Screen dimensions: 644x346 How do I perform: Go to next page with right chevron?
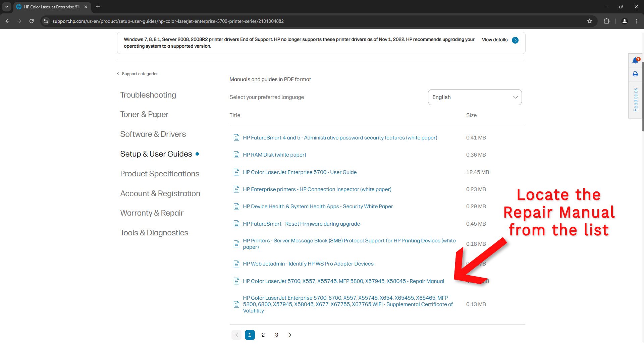[290, 335]
